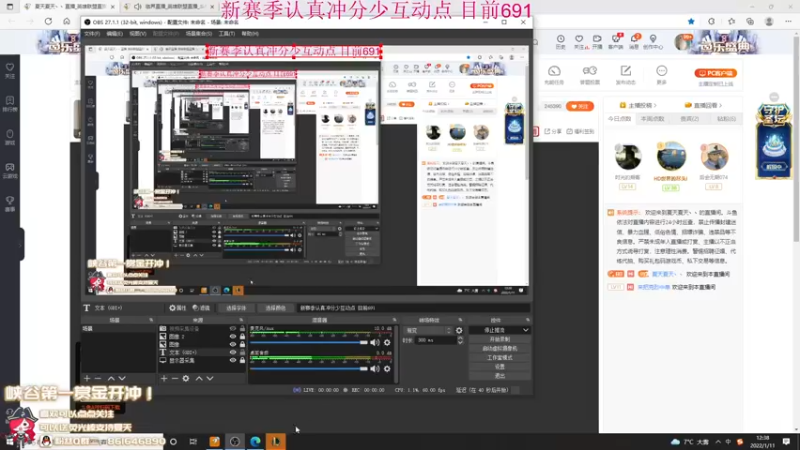Open 消息 bell icon in page header
800x450 pixels.
(x=634, y=41)
